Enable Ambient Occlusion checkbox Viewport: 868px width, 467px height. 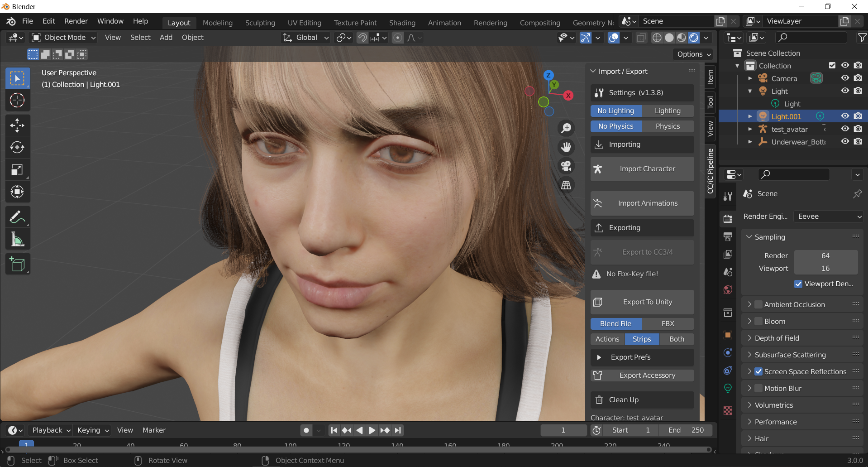[758, 305]
